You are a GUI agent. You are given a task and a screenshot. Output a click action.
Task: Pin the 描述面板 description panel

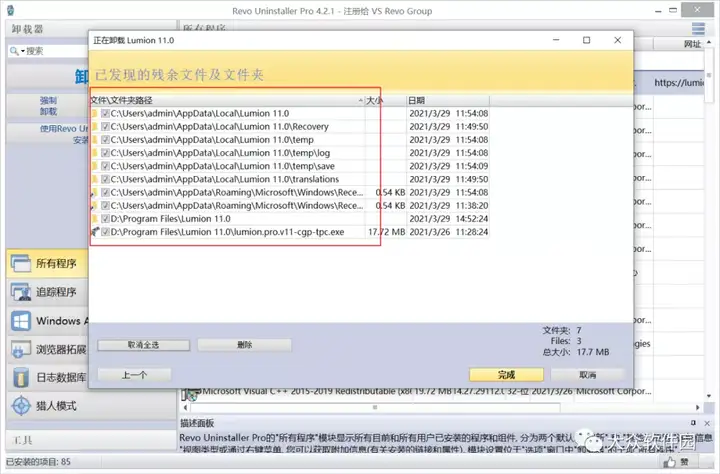[x=693, y=423]
